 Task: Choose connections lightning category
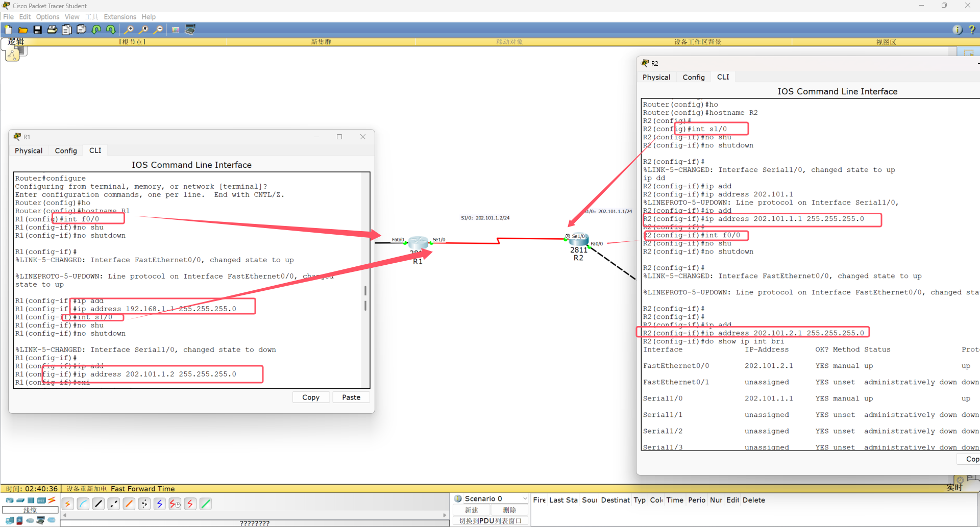coord(52,500)
